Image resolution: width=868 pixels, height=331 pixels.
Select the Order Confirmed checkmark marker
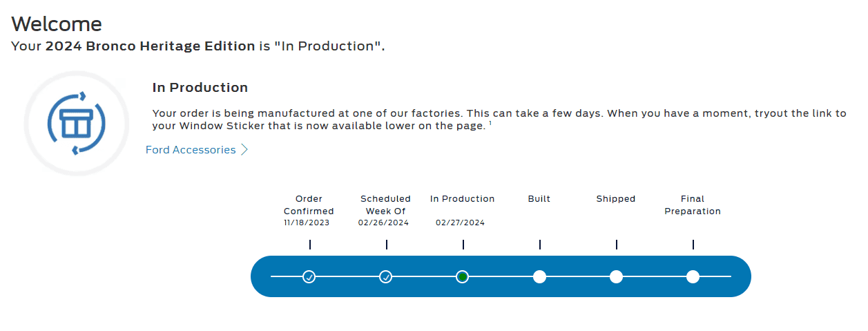point(309,277)
